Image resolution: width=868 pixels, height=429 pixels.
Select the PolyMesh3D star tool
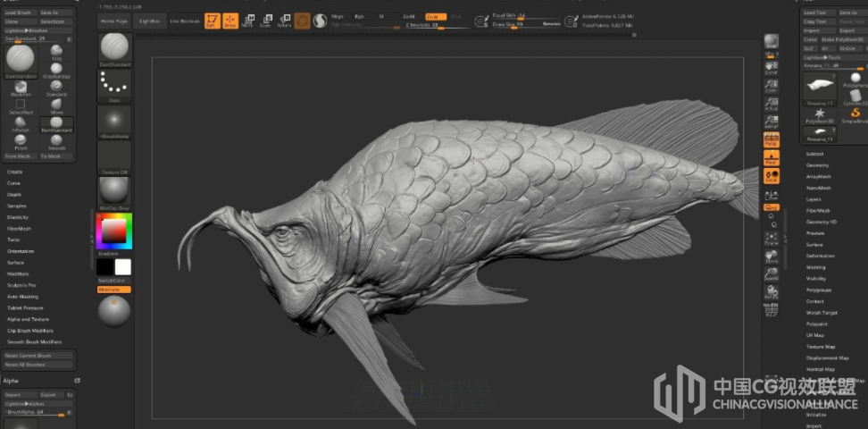820,115
